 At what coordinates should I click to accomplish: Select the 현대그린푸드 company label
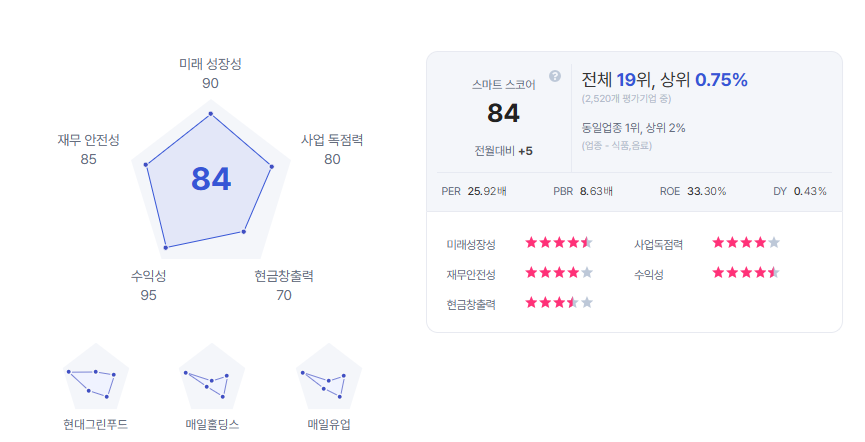coord(95,424)
